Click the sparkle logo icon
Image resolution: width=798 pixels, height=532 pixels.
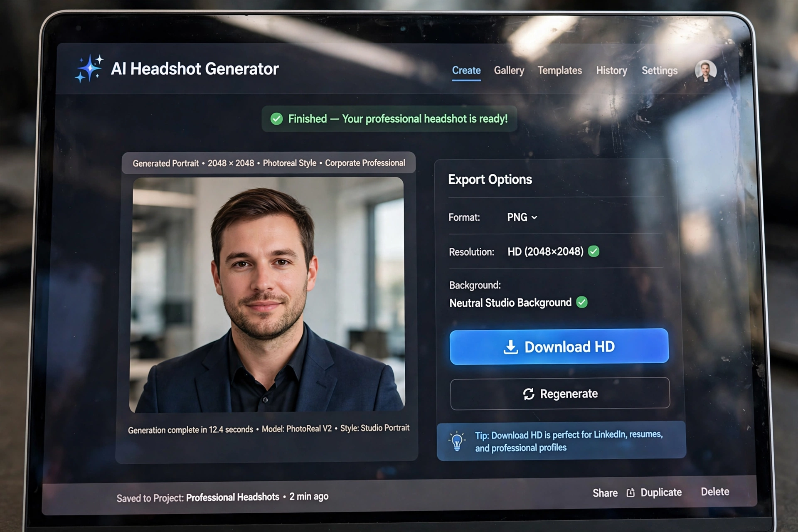89,68
